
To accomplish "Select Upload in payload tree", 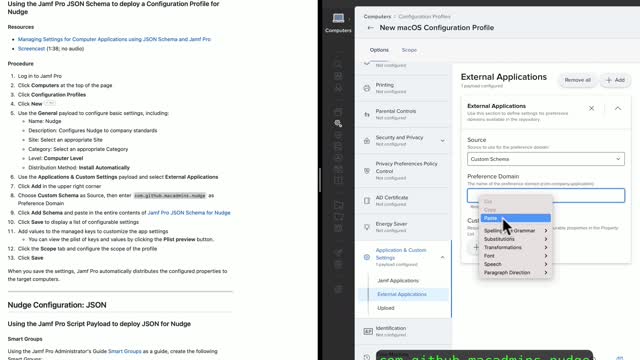I will point(386,308).
